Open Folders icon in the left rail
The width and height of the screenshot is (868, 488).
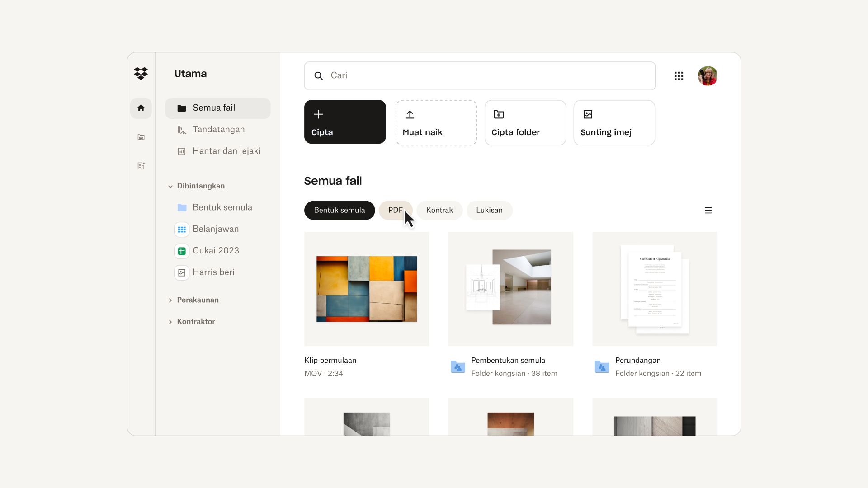141,137
